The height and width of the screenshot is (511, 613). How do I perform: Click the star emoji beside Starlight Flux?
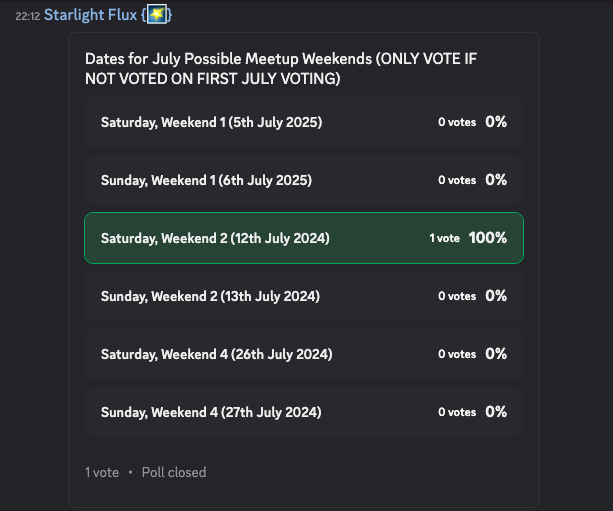coord(157,14)
